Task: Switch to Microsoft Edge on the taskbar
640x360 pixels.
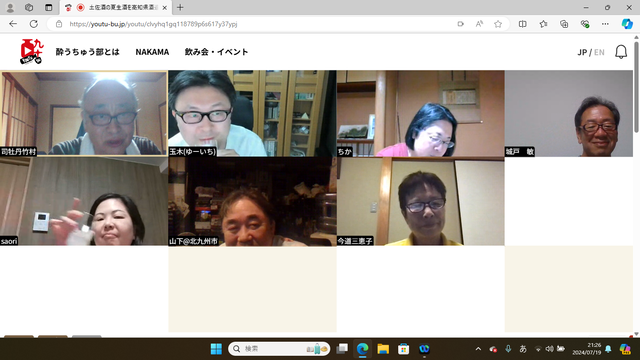Action: click(x=362, y=349)
